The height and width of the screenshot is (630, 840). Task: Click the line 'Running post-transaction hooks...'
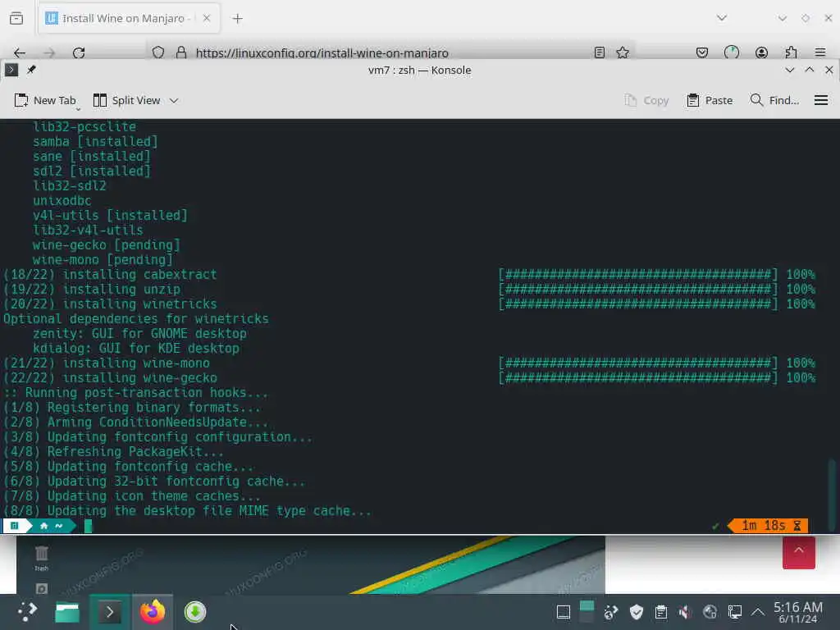pos(147,393)
